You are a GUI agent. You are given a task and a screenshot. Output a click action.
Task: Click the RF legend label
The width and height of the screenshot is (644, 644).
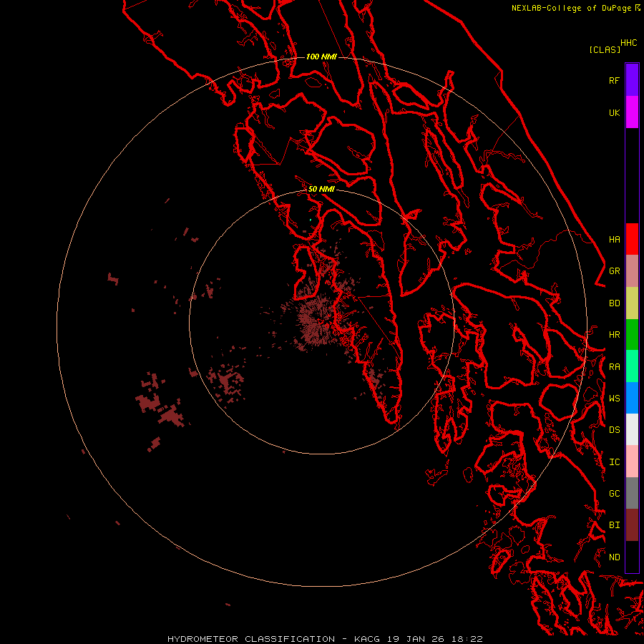click(x=614, y=80)
